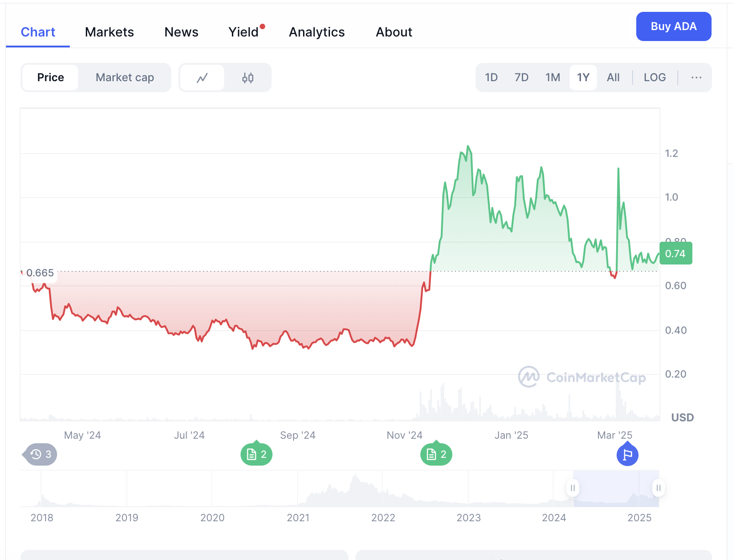This screenshot has height=560, width=733.
Task: Switch to candlestick chart icon
Action: tap(247, 78)
